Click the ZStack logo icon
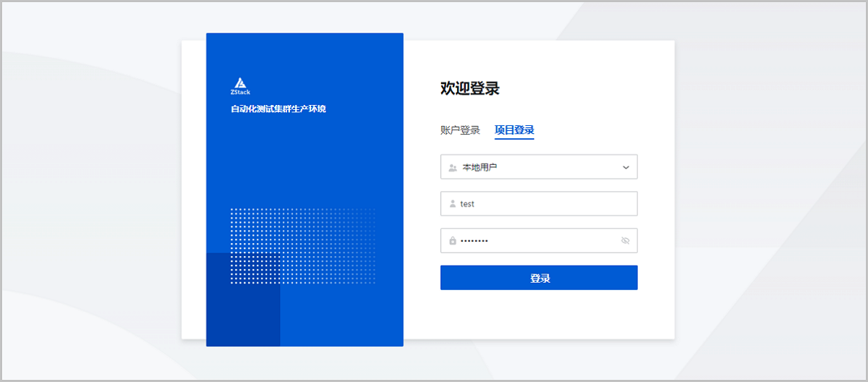The image size is (868, 382). pos(240,82)
